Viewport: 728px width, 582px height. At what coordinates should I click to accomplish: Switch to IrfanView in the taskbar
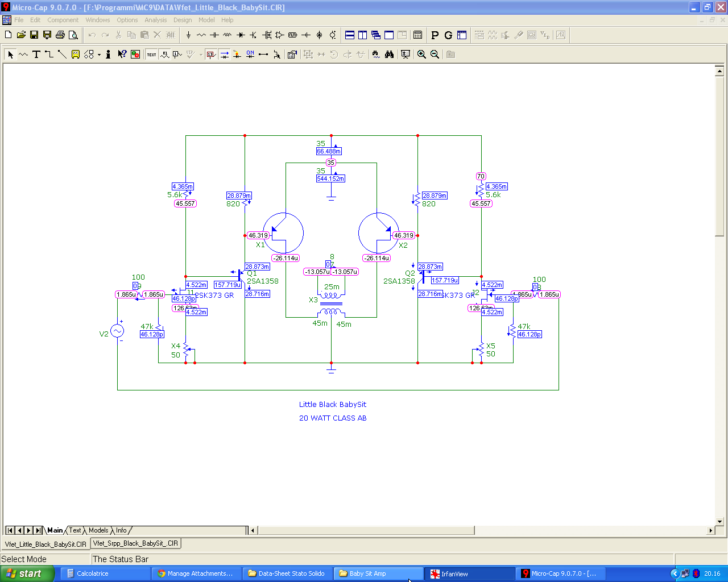coord(471,573)
